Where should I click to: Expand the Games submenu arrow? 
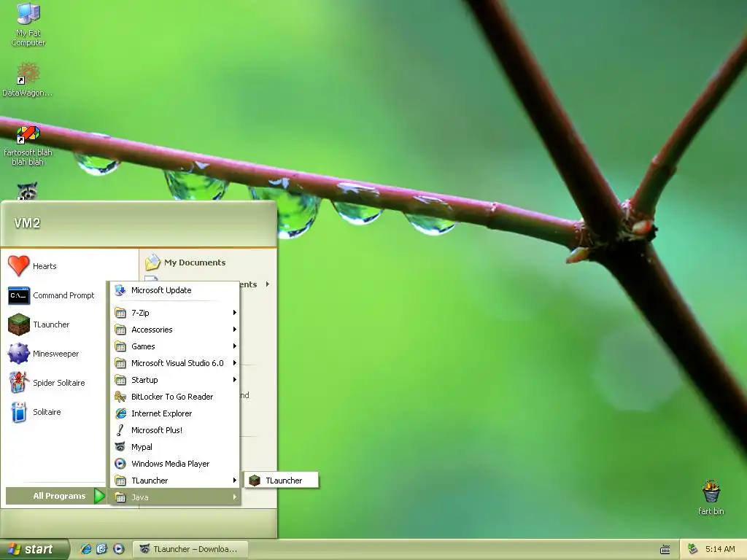point(234,346)
